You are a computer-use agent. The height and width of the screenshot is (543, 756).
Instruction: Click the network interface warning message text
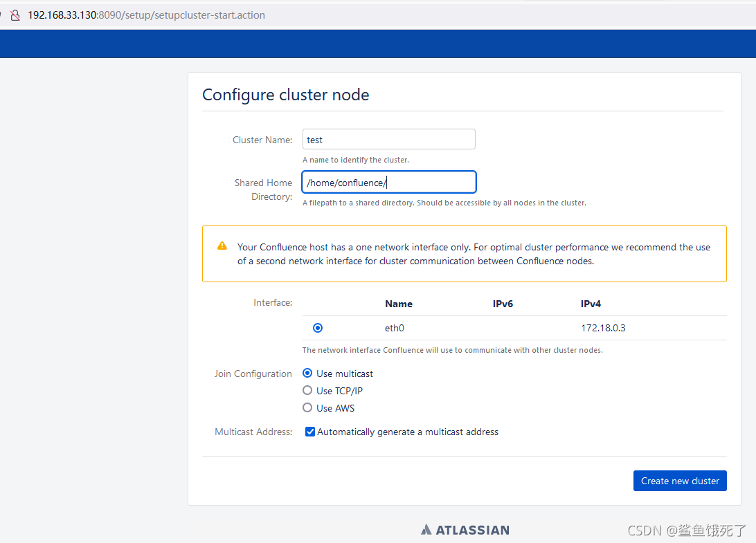pyautogui.click(x=474, y=254)
